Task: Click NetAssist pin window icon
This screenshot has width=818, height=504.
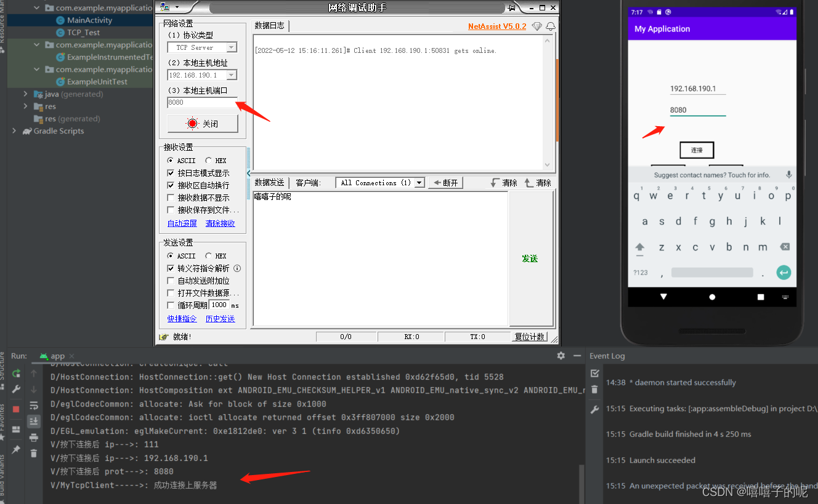Action: (511, 8)
